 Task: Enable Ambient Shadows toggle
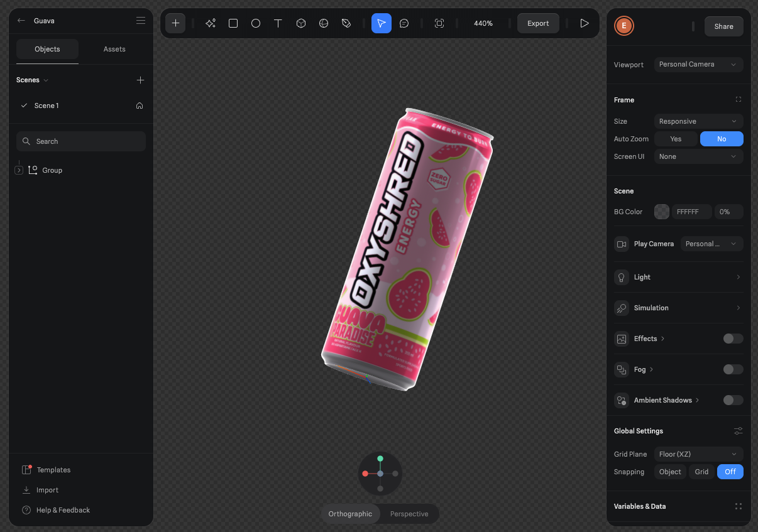[x=732, y=400]
